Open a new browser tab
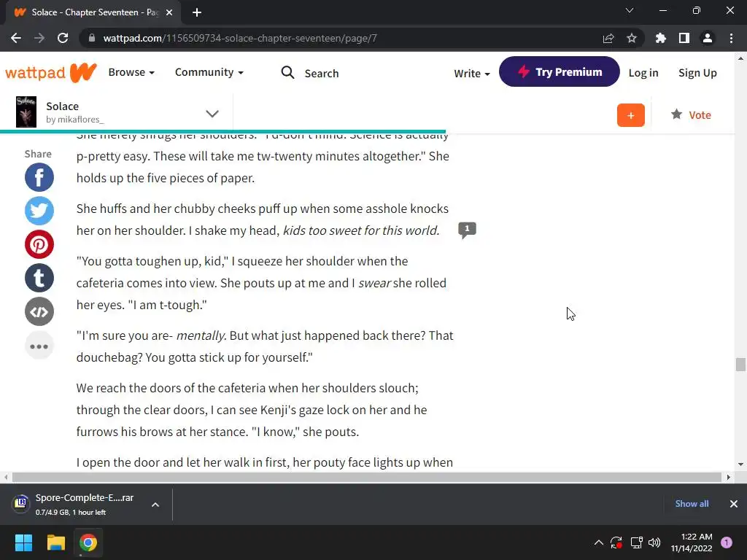Image resolution: width=747 pixels, height=560 pixels. [197, 12]
